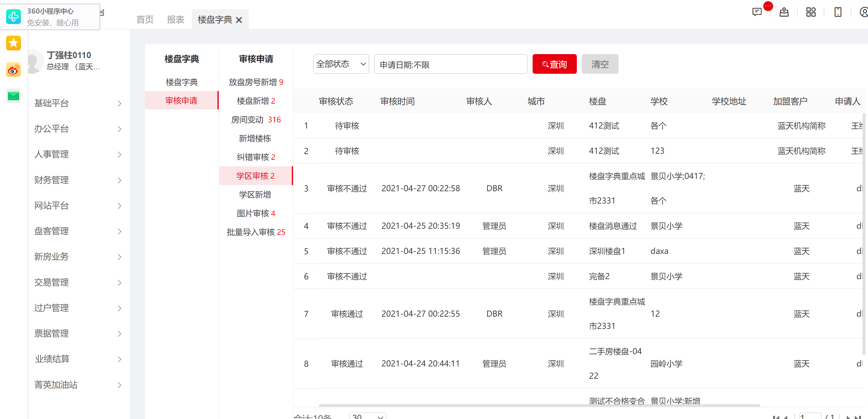Click 审核通过 status in row 7

tap(347, 314)
